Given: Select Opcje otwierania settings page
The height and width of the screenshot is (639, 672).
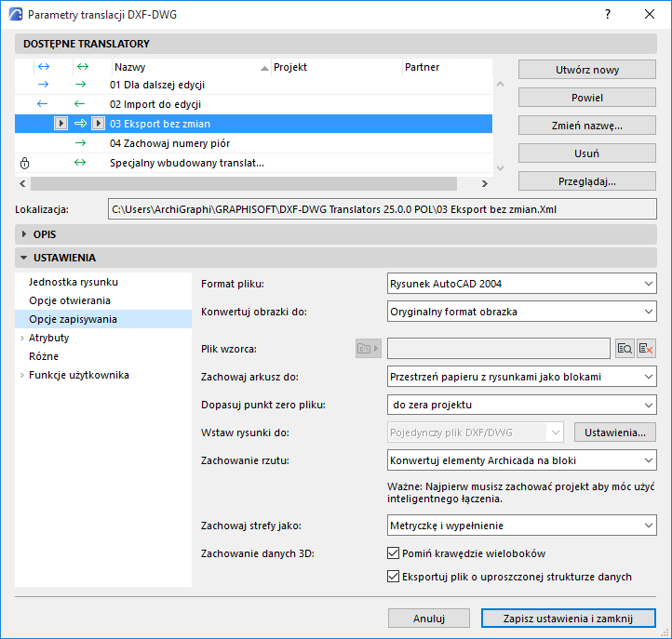Looking at the screenshot, I should tap(70, 300).
